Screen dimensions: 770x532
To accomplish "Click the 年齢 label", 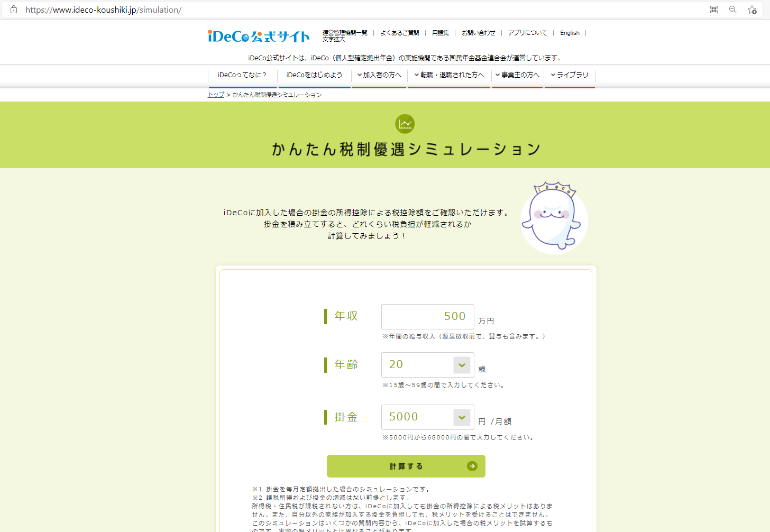I will click(x=346, y=365).
